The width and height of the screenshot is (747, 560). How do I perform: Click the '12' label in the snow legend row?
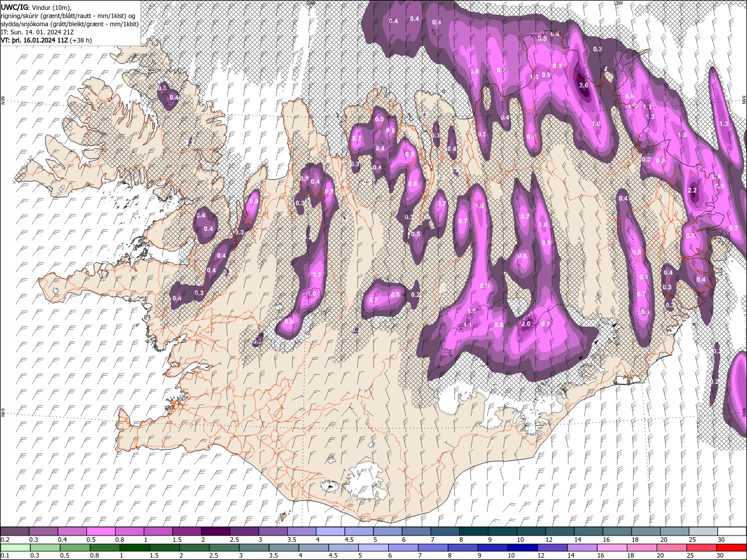pos(549,540)
